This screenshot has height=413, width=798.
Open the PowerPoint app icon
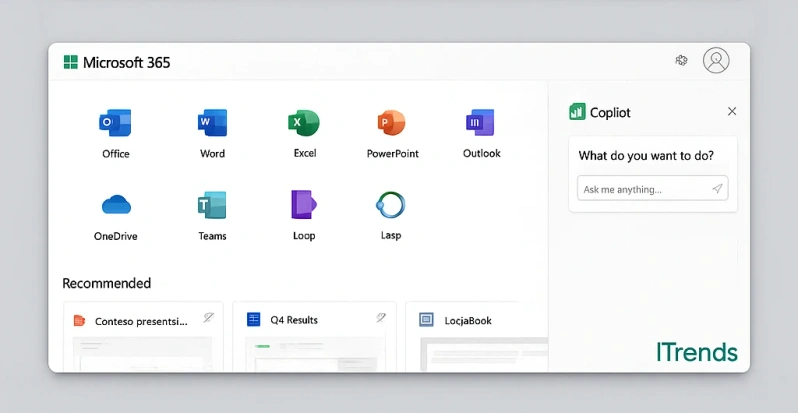(x=392, y=124)
